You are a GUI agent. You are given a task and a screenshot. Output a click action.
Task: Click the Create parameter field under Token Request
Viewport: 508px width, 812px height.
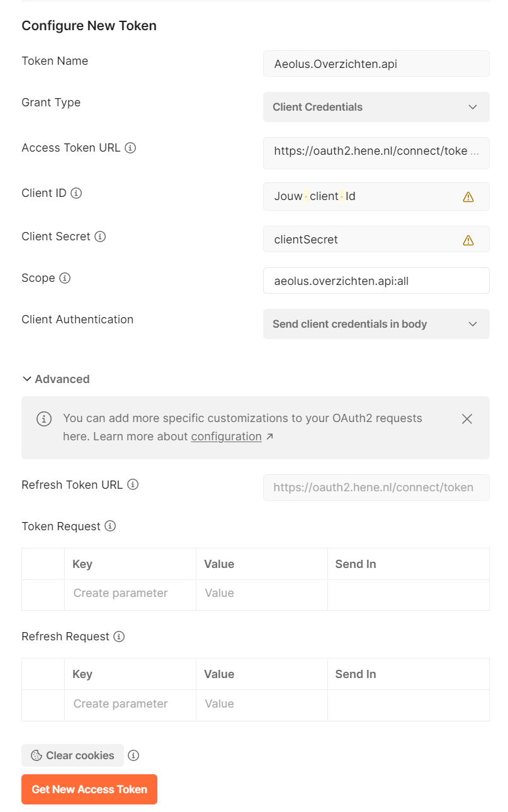click(120, 593)
